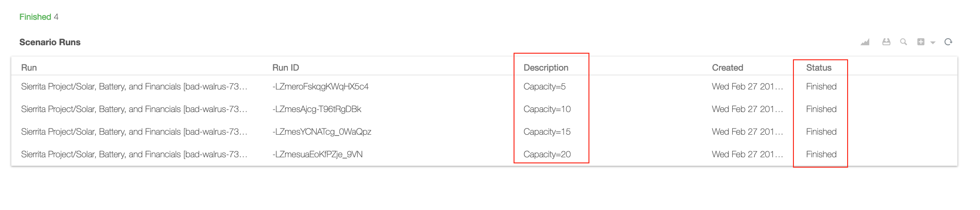Select the run with Capacity=10
This screenshot has width=980, height=210.
[x=484, y=109]
